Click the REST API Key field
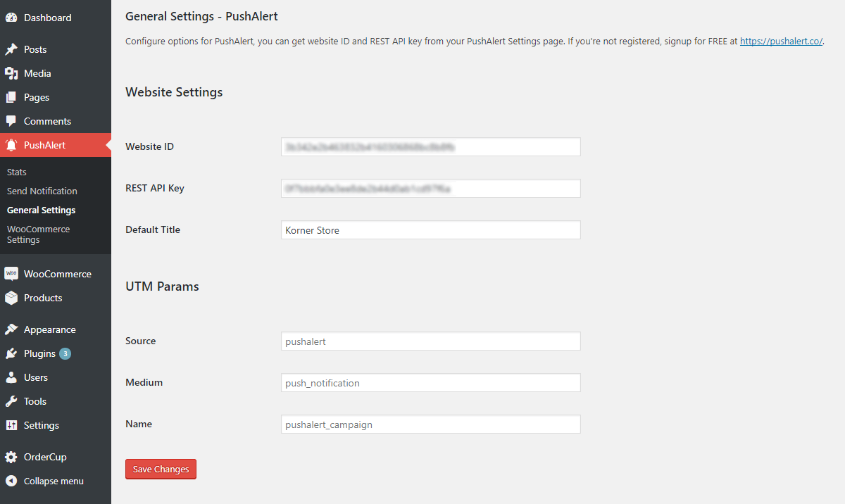The height and width of the screenshot is (504, 845). click(431, 189)
